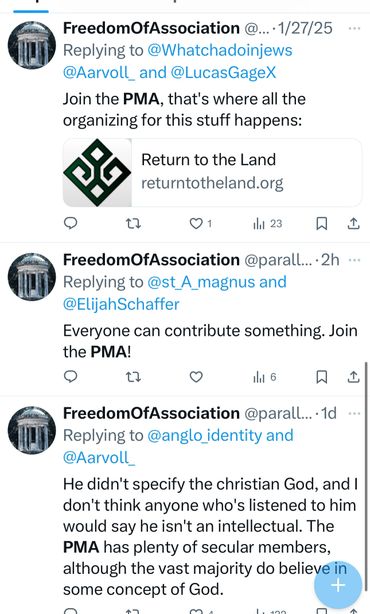Screen dimensions: 370x614
Task: Tap the blue compose new post button
Action: coord(338,585)
